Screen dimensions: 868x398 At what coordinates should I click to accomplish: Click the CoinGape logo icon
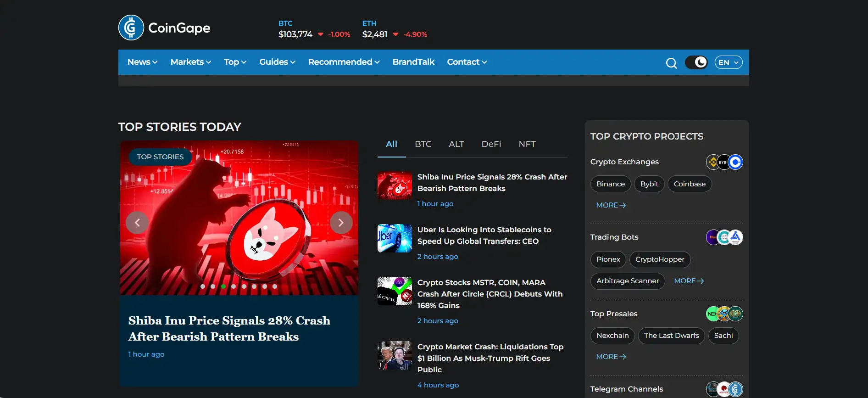pyautogui.click(x=131, y=28)
